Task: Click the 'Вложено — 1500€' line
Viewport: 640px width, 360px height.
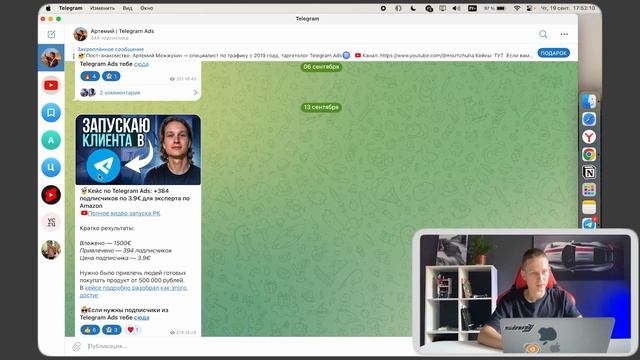Action: [x=105, y=243]
